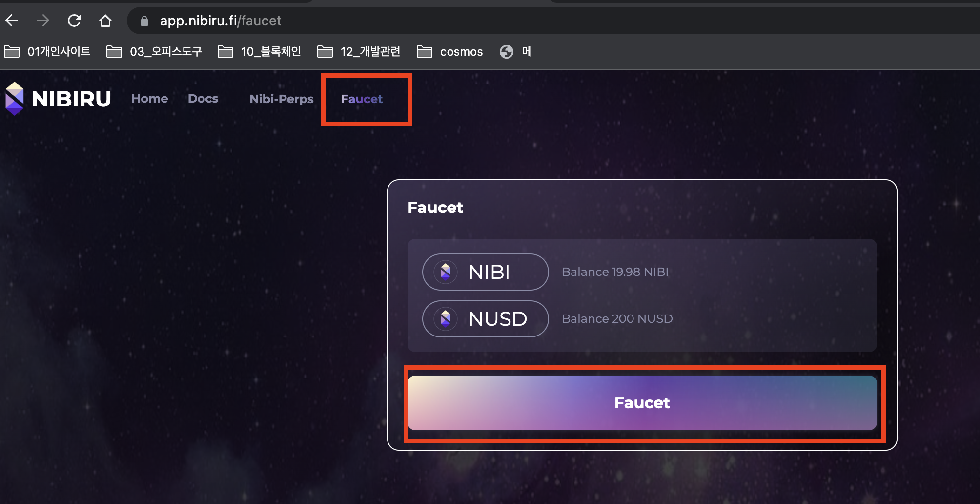The image size is (980, 504).
Task: Select the Faucet nav tab
Action: [x=362, y=99]
